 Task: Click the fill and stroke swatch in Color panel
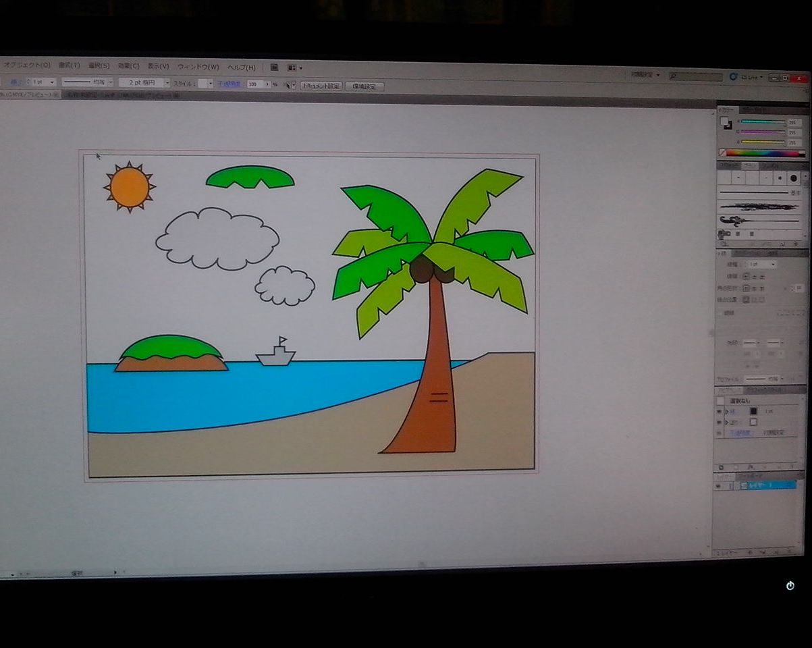point(726,124)
